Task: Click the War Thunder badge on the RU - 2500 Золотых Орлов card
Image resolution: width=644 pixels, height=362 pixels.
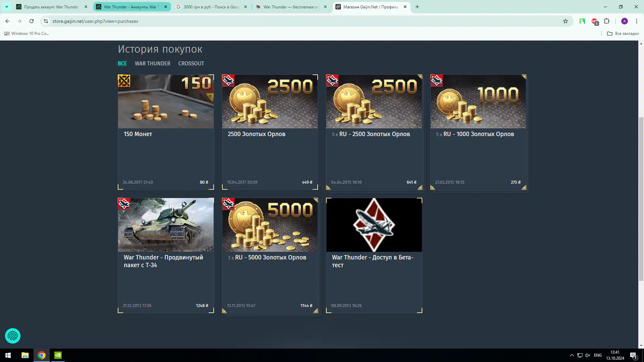Action: pyautogui.click(x=332, y=81)
